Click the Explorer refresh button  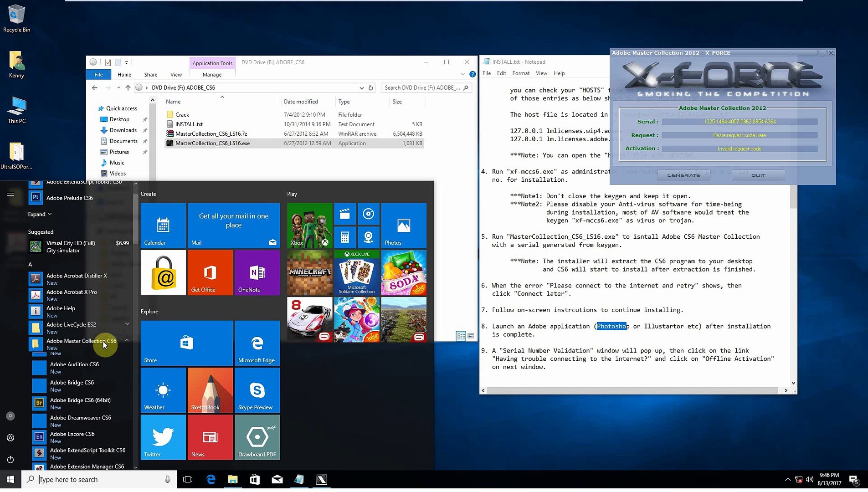(x=371, y=88)
